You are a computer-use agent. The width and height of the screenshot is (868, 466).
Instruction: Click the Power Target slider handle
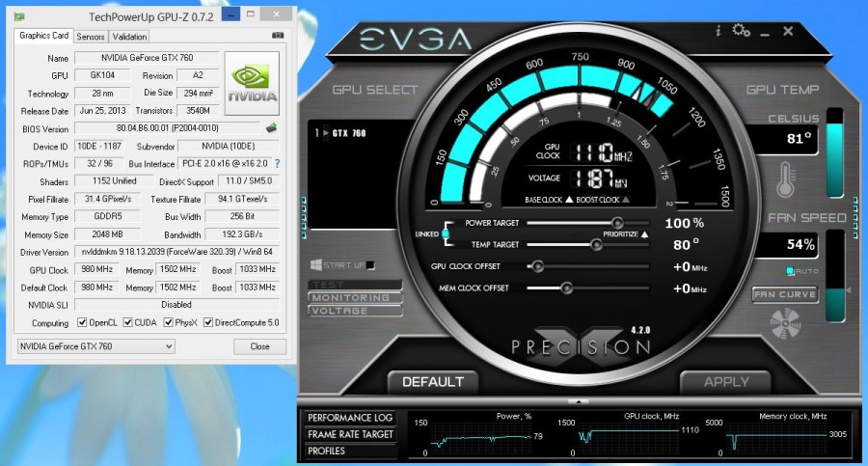(x=616, y=223)
